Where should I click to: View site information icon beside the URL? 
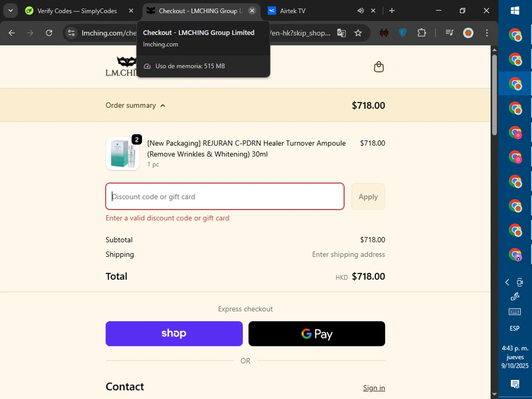point(71,33)
